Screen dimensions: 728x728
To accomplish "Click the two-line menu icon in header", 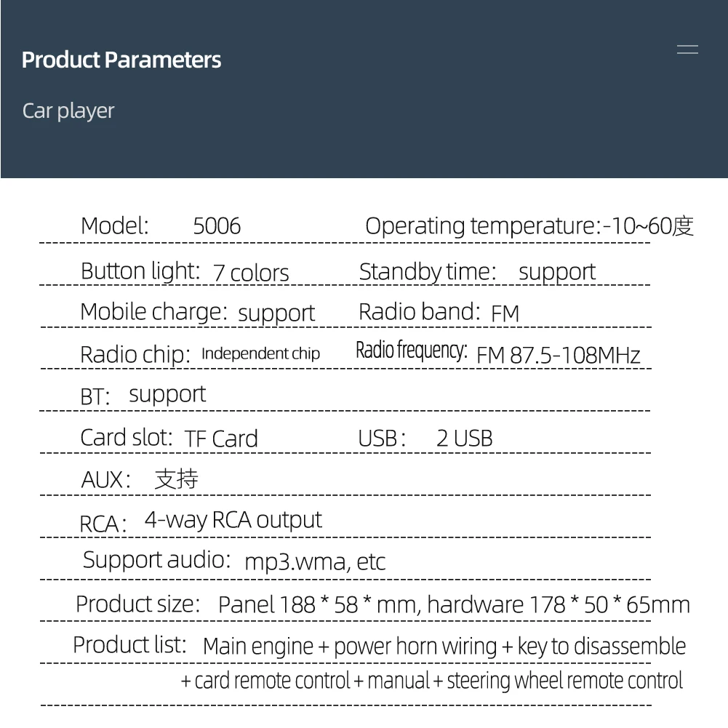I will [x=687, y=49].
